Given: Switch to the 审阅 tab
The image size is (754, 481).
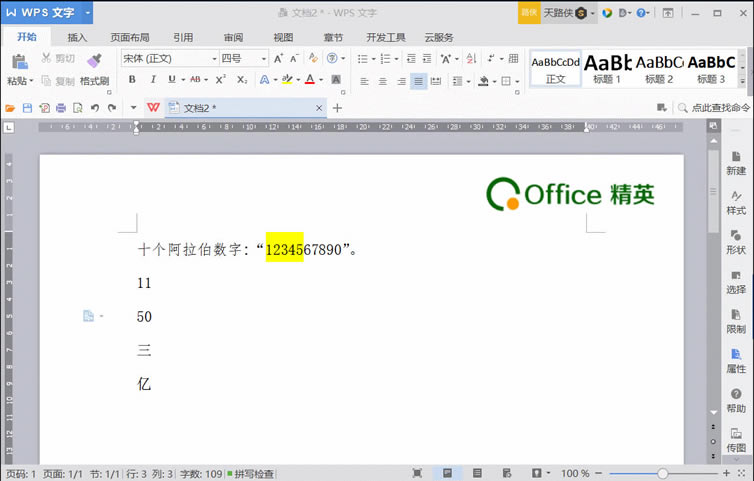Looking at the screenshot, I should tap(233, 38).
